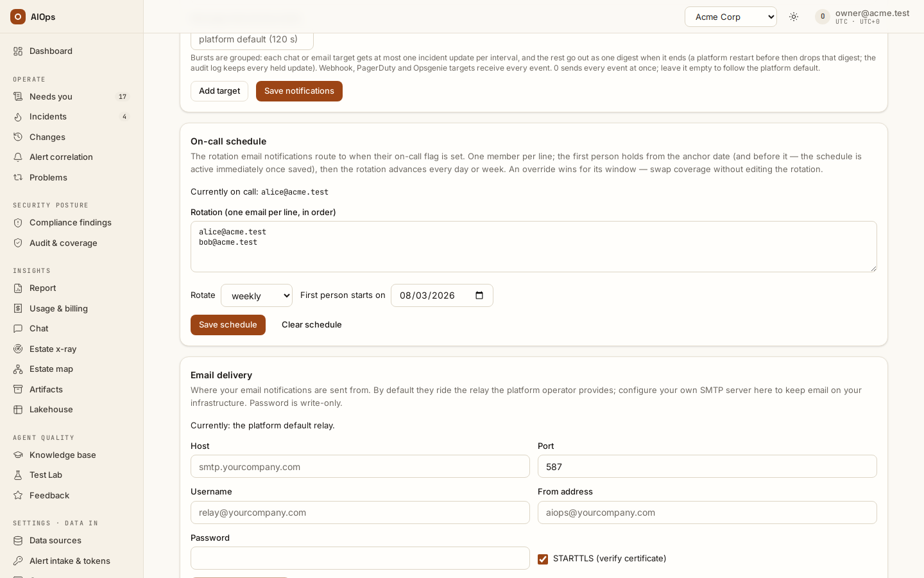Click the Username input field
The image size is (924, 578).
tap(360, 512)
